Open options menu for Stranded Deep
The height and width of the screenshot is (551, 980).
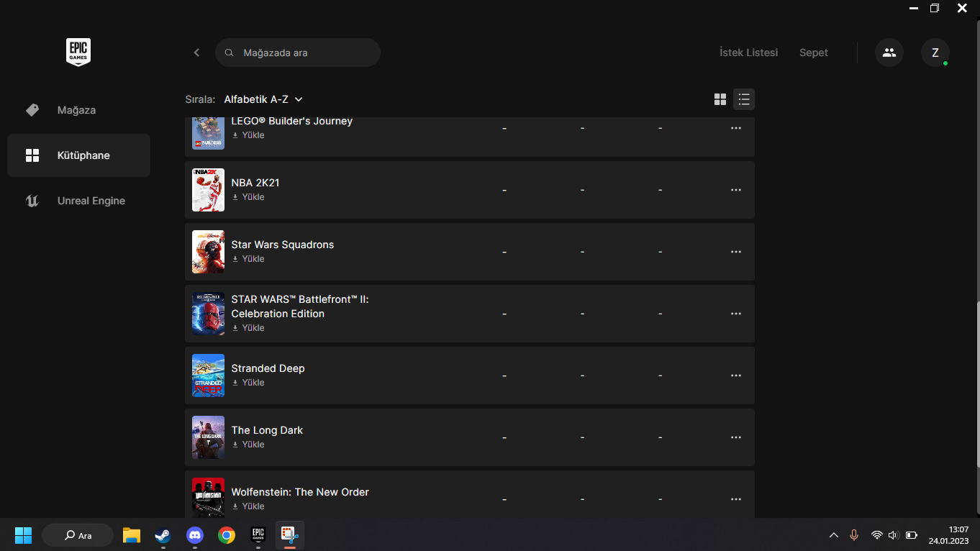click(735, 375)
